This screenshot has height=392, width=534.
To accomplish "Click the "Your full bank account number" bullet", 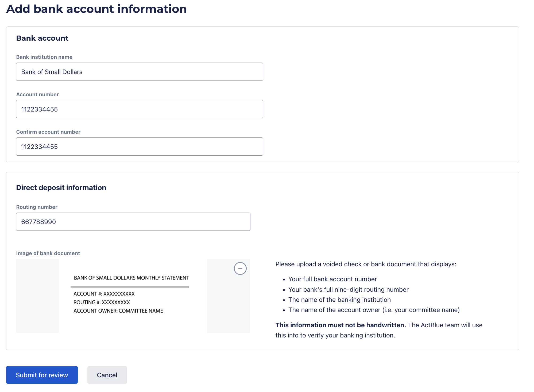I will coord(332,279).
